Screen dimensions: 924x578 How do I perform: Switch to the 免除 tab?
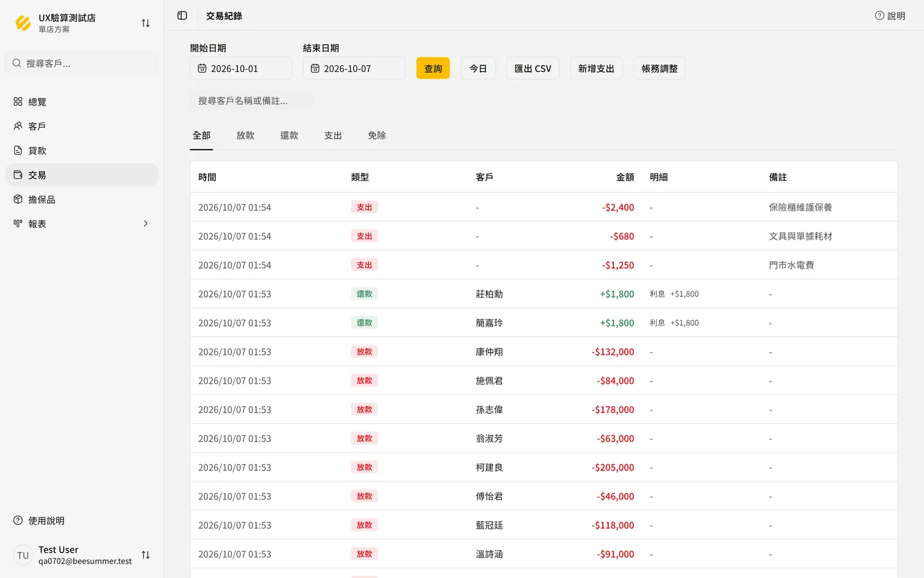[377, 136]
